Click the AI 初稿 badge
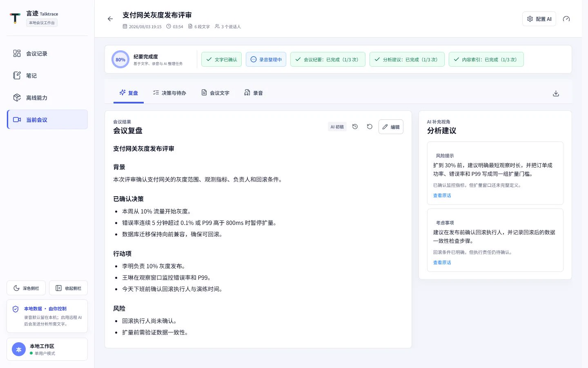 point(337,127)
